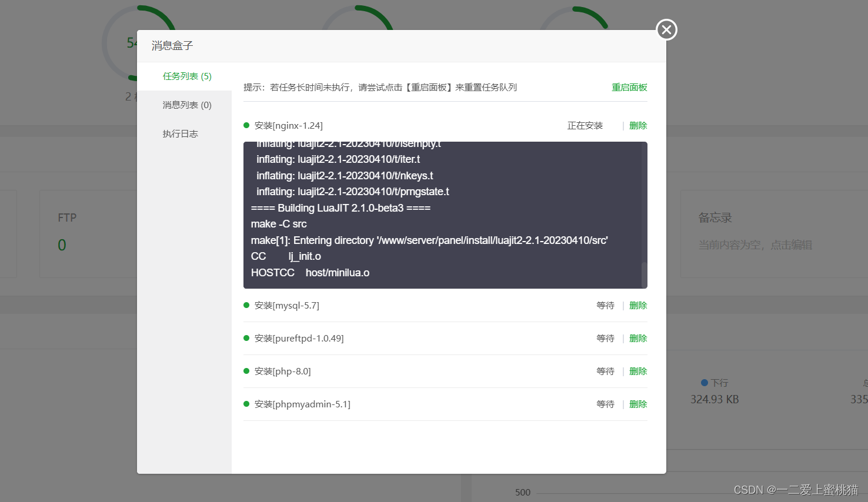Delete the mysql-5.7 install task
Image resolution: width=868 pixels, height=502 pixels.
[x=638, y=306]
